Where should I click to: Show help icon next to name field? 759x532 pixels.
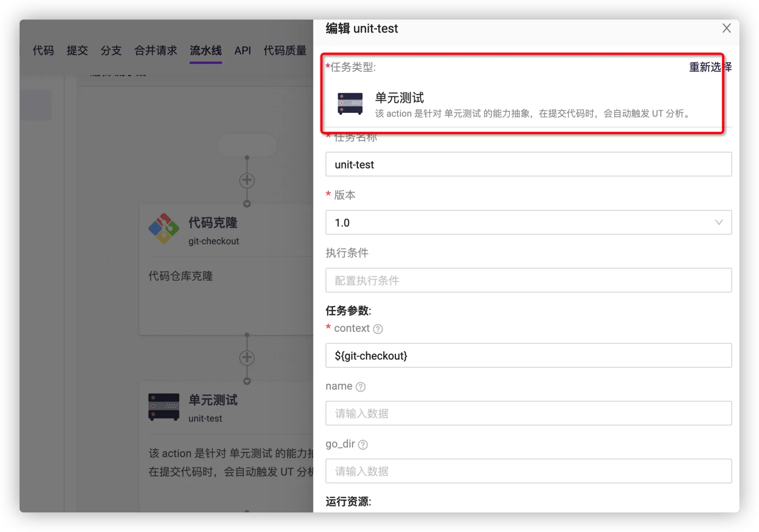(360, 387)
